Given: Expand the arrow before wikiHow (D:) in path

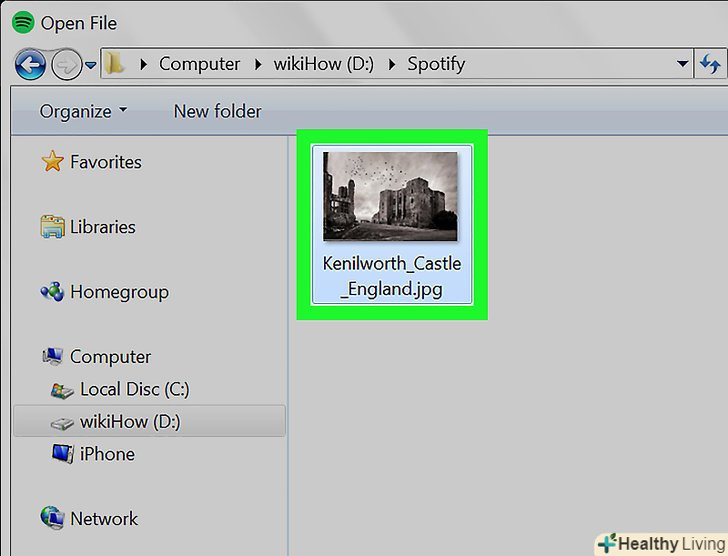Looking at the screenshot, I should [x=258, y=64].
